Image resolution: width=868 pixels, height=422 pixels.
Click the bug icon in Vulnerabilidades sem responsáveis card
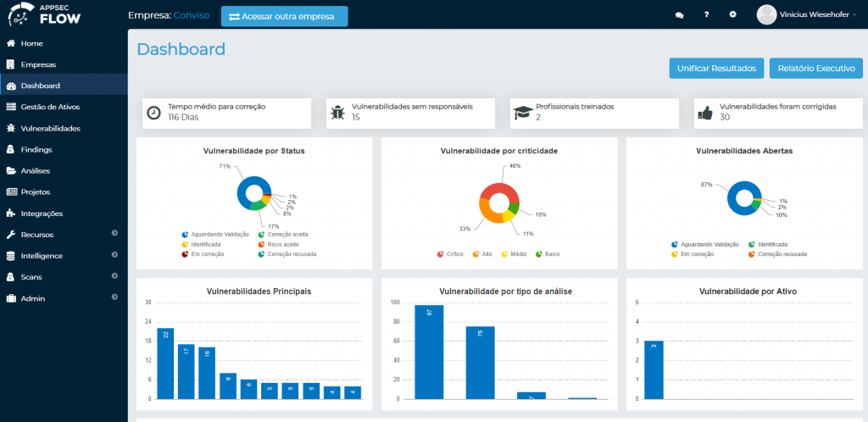337,113
